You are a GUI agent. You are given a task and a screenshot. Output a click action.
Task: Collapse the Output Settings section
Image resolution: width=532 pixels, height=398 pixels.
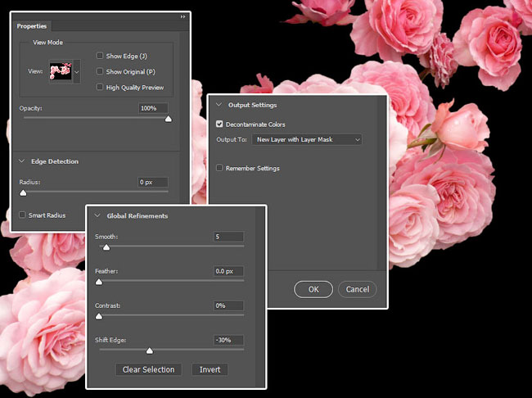click(x=219, y=105)
